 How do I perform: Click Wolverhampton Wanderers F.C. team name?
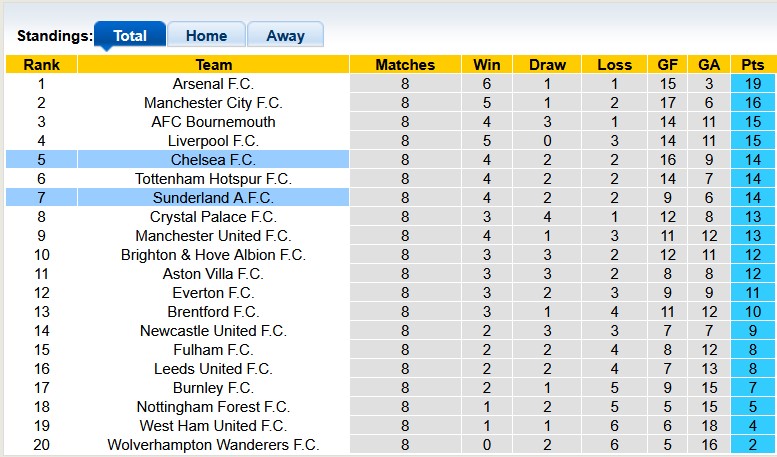tap(213, 445)
